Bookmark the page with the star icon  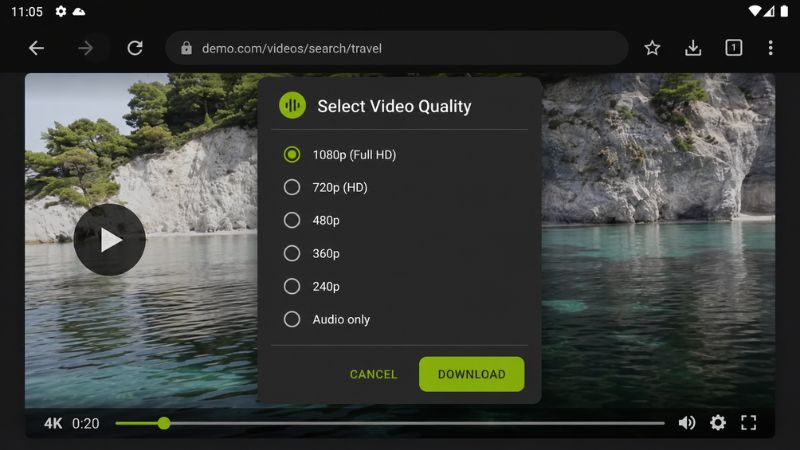click(x=652, y=48)
